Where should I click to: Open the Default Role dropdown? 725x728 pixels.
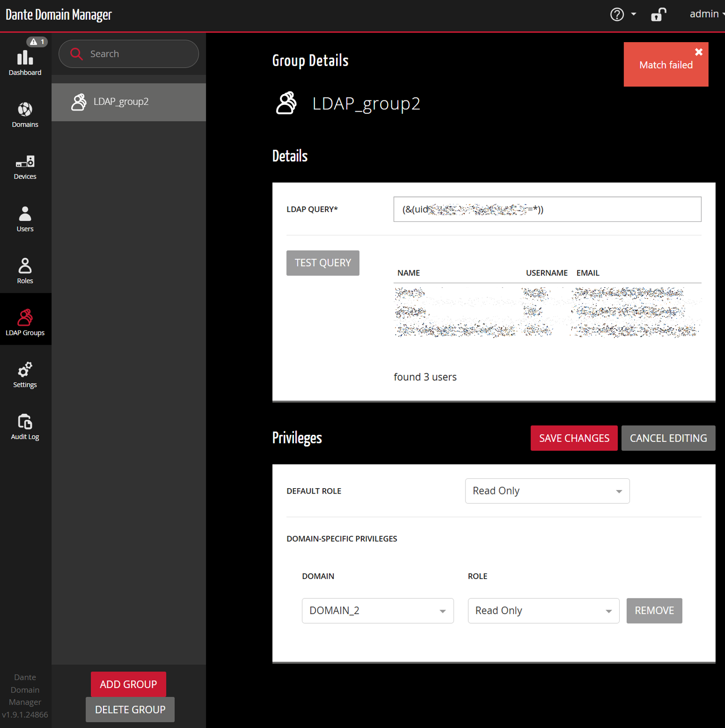point(547,491)
